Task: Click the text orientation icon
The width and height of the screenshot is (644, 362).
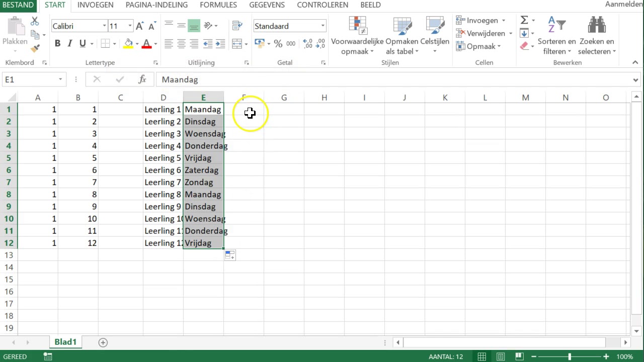Action: click(x=207, y=26)
